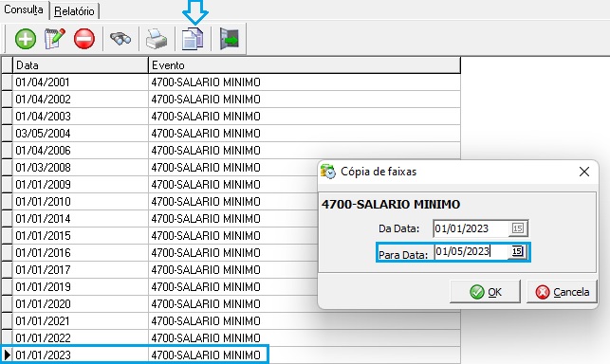Select the row dated 01/01/2014
Screen dimensions: 610x364
click(159, 219)
